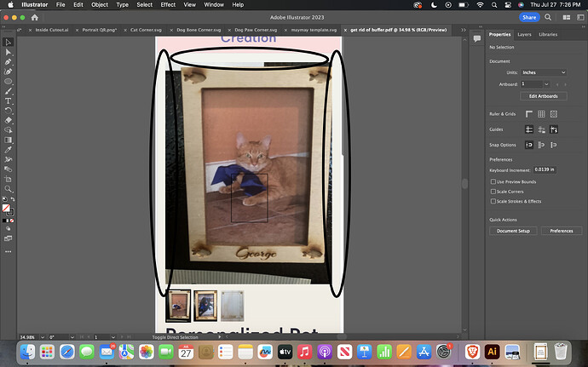Select the Pen tool

click(x=9, y=62)
